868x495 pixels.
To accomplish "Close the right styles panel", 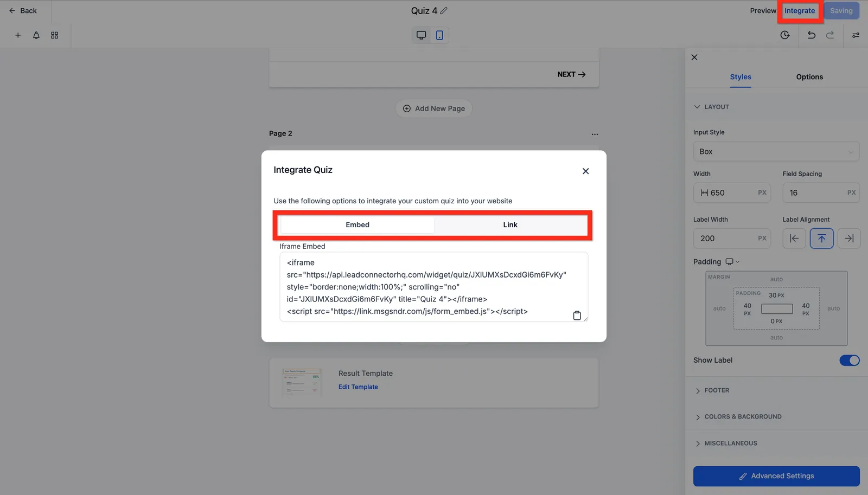I will coord(694,57).
